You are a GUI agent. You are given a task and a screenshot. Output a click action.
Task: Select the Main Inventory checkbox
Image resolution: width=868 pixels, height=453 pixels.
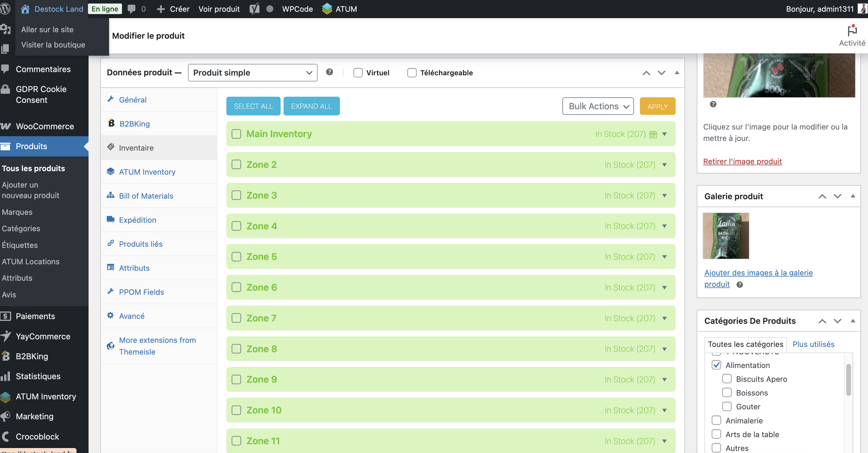point(236,134)
